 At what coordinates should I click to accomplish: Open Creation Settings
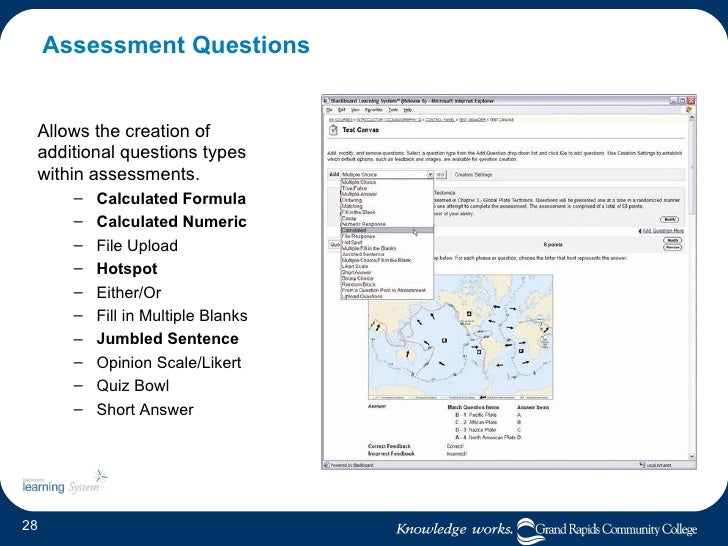473,175
